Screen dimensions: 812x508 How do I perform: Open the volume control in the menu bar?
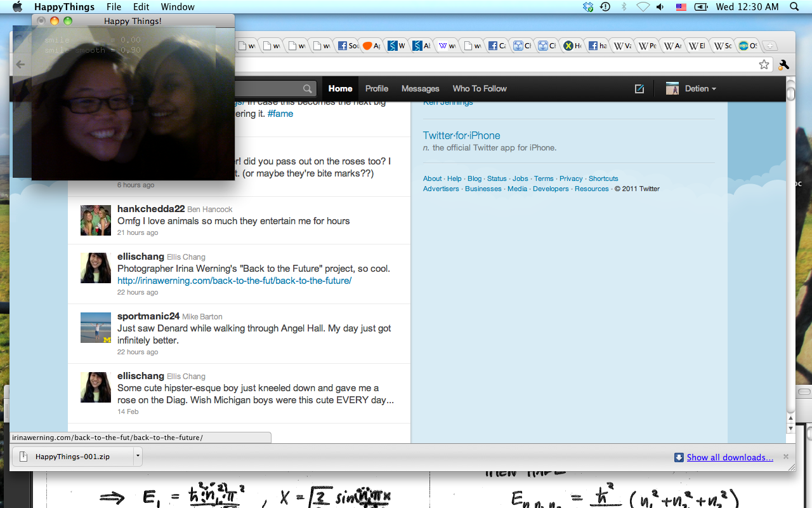(x=660, y=7)
